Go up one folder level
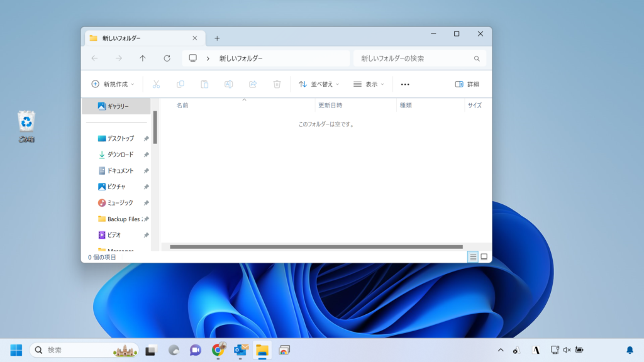The width and height of the screenshot is (644, 362). coord(143,58)
